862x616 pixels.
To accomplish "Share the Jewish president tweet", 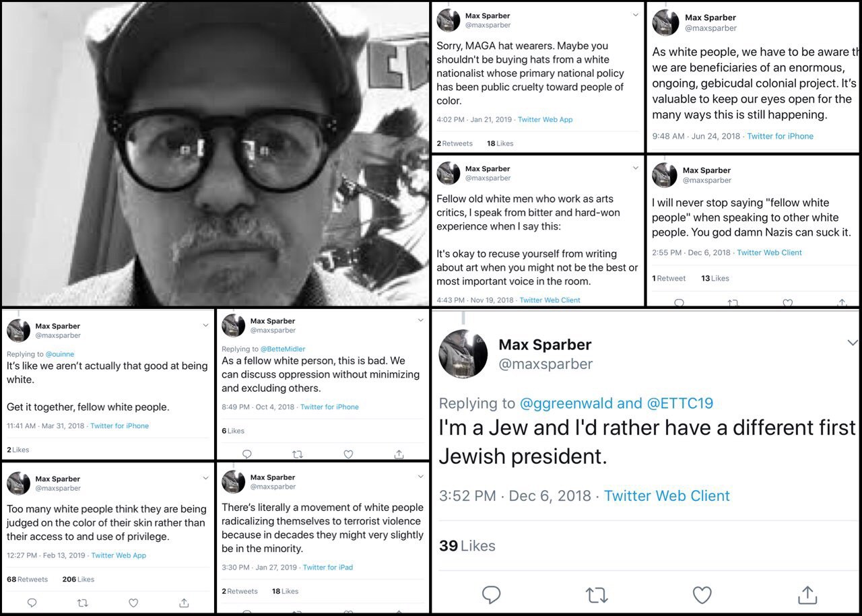I will [x=807, y=594].
